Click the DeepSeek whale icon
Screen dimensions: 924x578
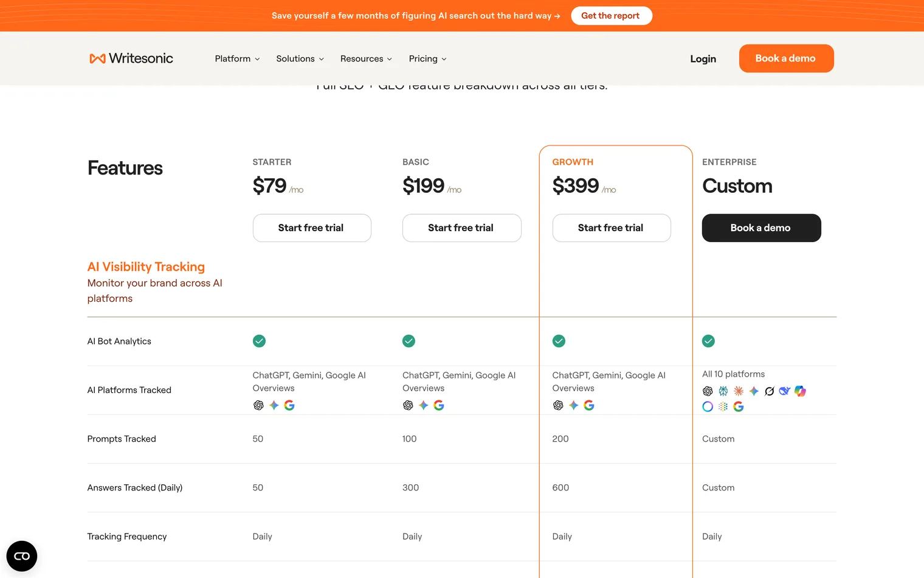tap(785, 391)
